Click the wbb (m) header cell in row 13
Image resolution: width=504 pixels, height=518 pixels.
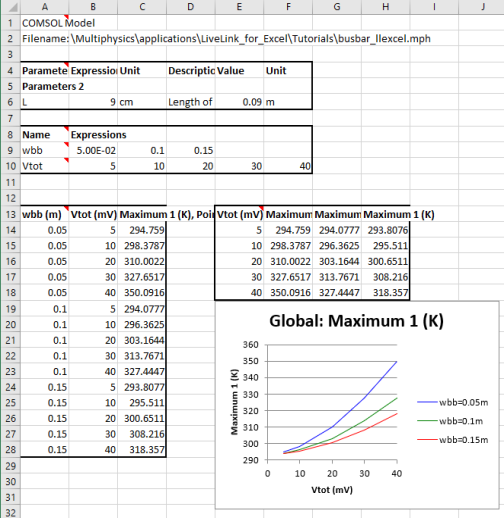pyautogui.click(x=44, y=214)
